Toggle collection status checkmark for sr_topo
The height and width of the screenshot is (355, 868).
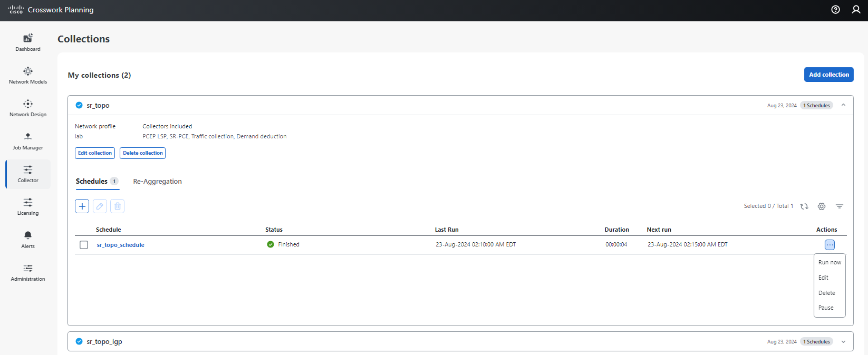[x=80, y=105]
